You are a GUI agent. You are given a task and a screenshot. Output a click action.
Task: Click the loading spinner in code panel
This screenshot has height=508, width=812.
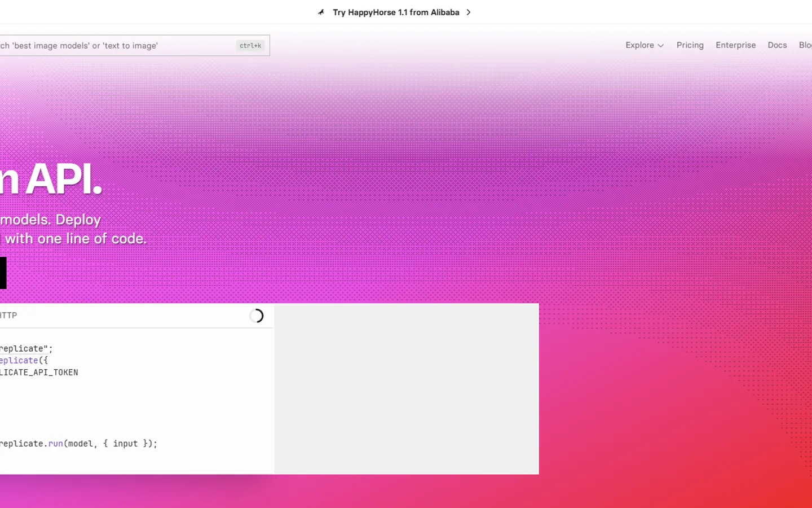pyautogui.click(x=257, y=316)
